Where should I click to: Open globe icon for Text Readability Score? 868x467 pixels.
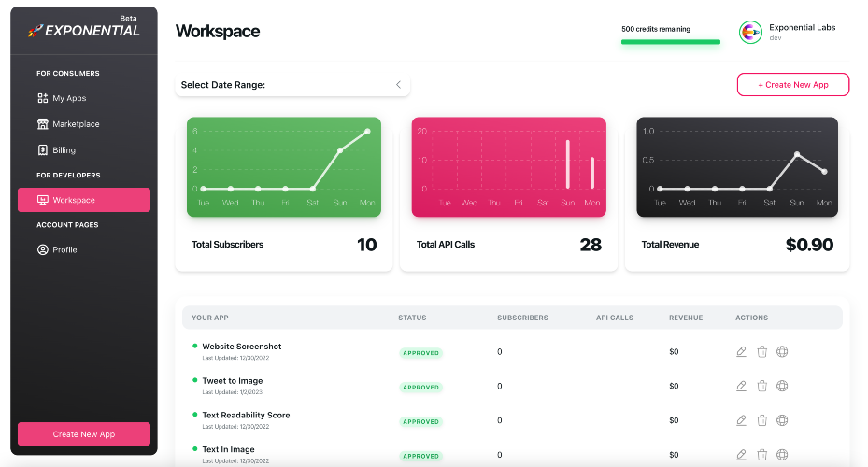point(782,420)
